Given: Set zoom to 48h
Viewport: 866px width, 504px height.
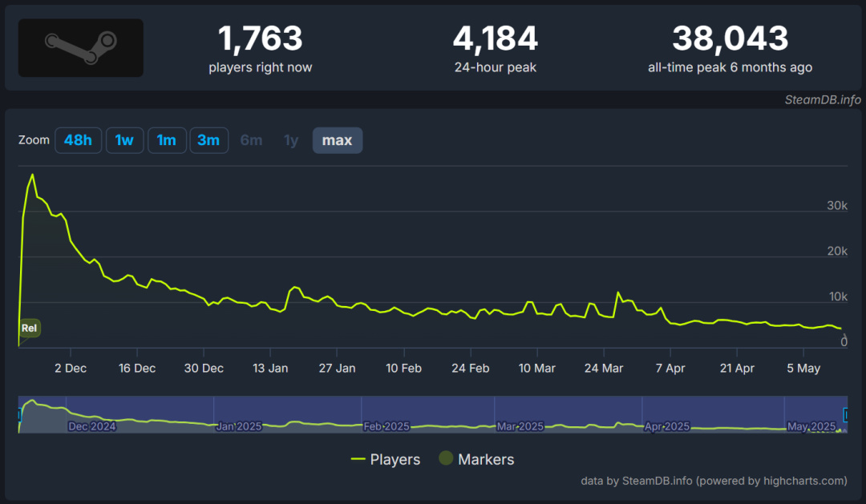Looking at the screenshot, I should 78,140.
